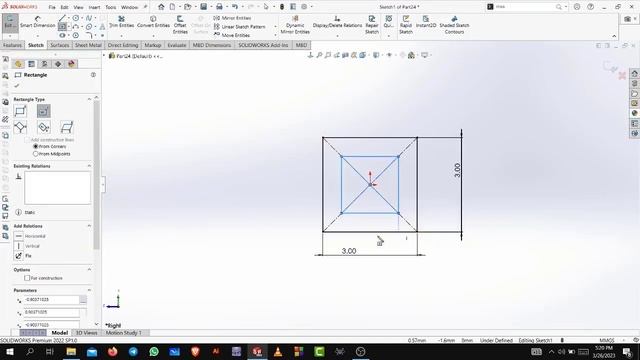Viewport: 640px width, 360px height.
Task: Toggle Shaded Sketch Contours
Action: coord(454,25)
